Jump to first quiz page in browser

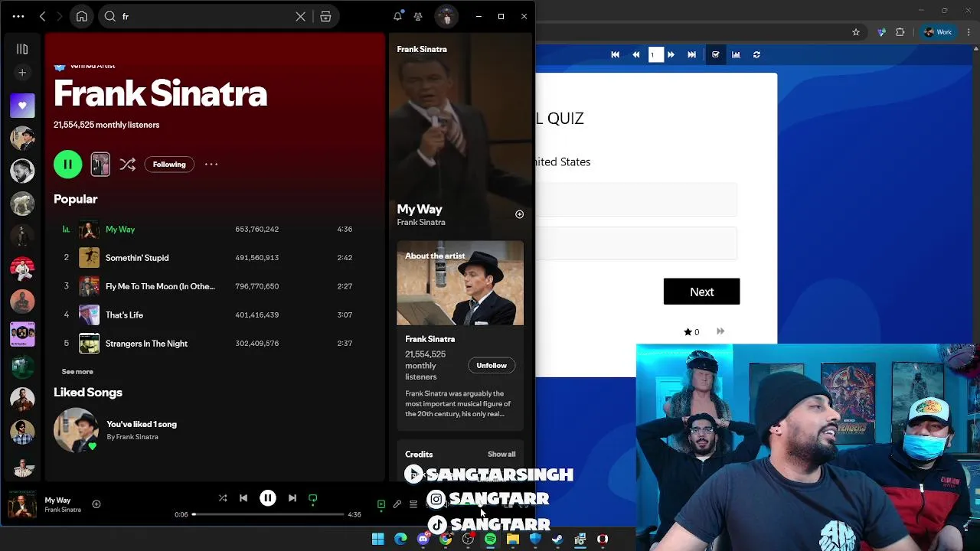coord(615,54)
